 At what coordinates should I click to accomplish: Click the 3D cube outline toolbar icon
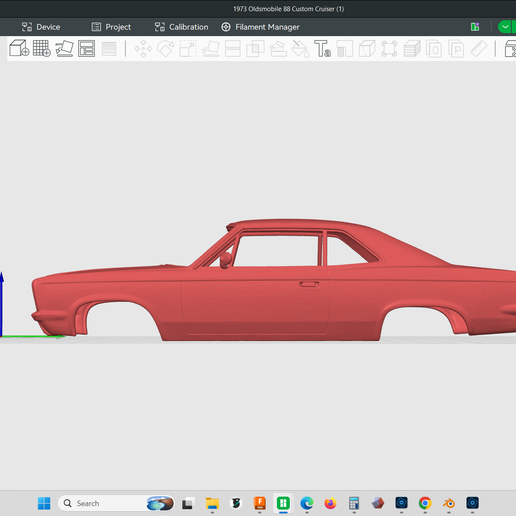pos(367,49)
